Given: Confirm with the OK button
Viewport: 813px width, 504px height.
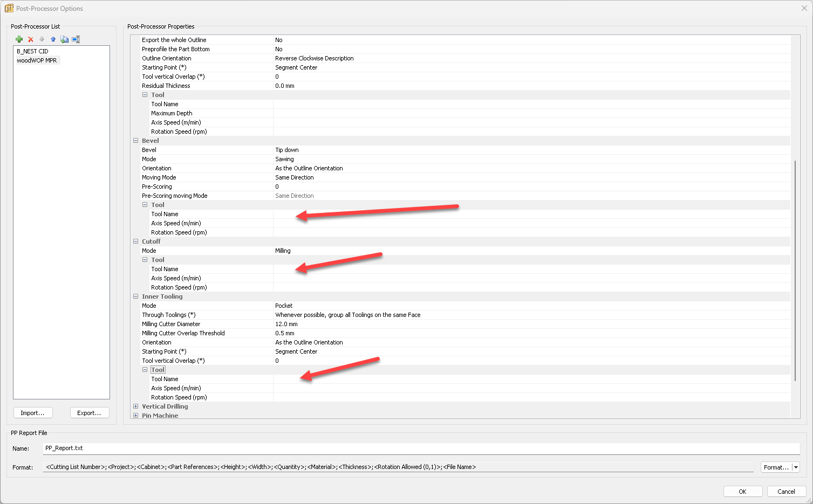Looking at the screenshot, I should point(743,492).
